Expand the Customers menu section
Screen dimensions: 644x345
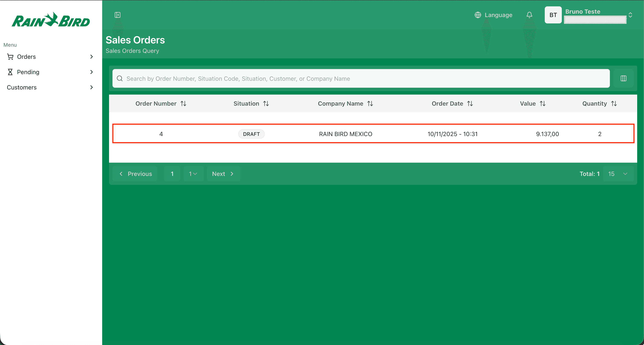[92, 87]
